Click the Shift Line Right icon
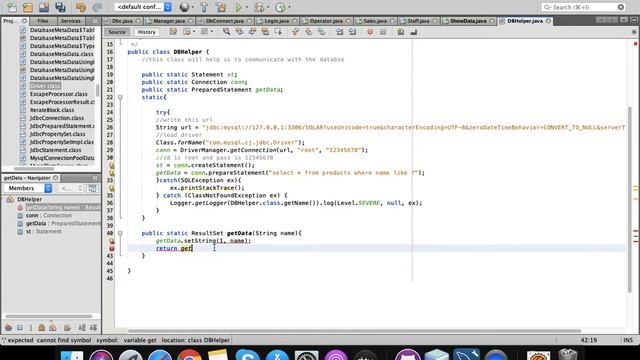 click(x=353, y=32)
